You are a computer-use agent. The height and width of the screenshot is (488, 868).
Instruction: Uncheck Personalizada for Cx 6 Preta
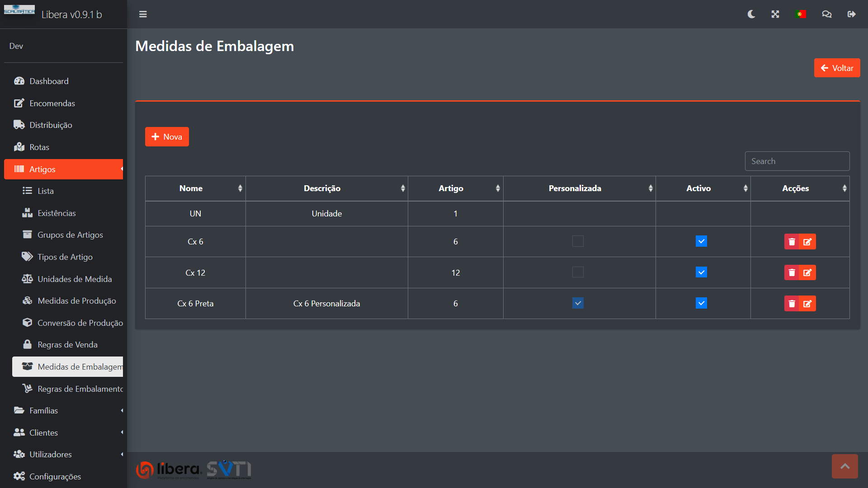coord(578,303)
